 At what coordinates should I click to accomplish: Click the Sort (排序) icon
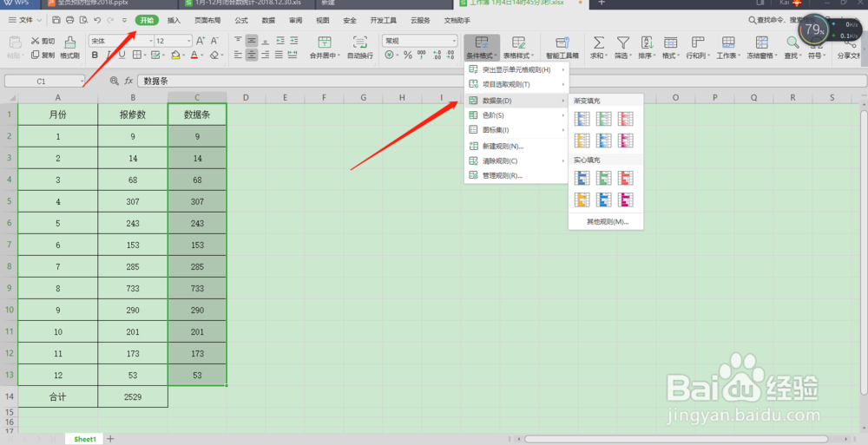point(647,43)
